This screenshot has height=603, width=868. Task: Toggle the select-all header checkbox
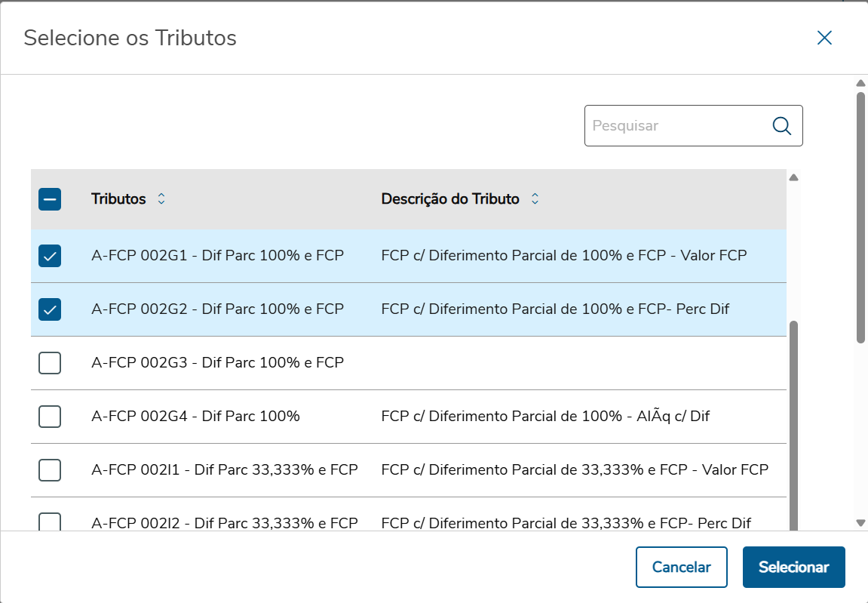pyautogui.click(x=50, y=199)
